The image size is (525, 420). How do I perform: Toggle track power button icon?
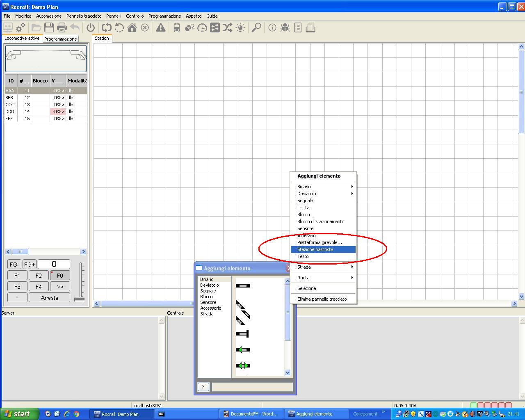click(91, 27)
